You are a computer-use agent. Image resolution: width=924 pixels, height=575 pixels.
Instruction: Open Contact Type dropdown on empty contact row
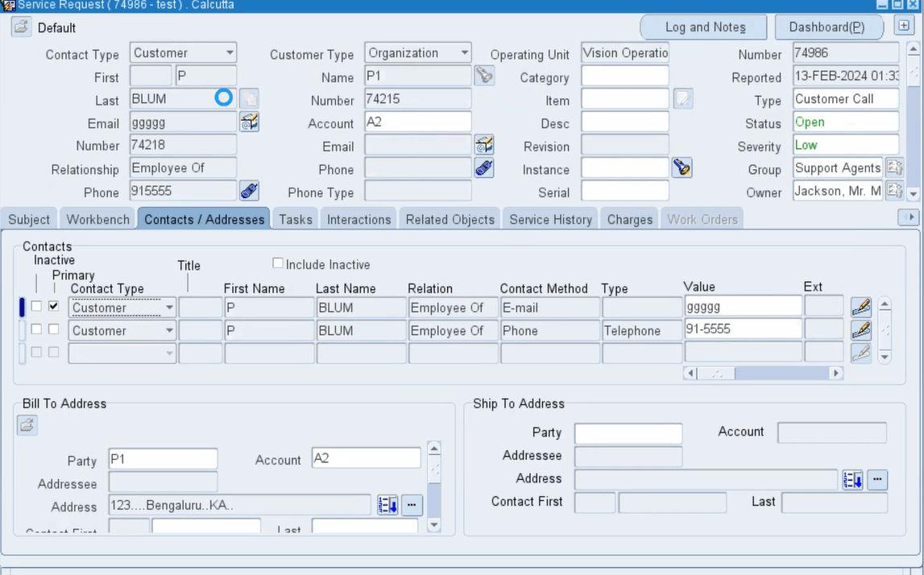point(169,354)
